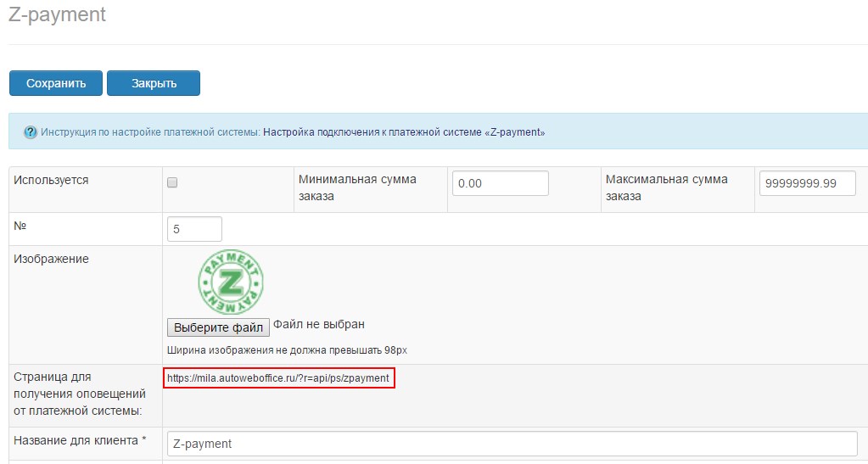Click the Минимальная сумма заказа label

[356, 187]
